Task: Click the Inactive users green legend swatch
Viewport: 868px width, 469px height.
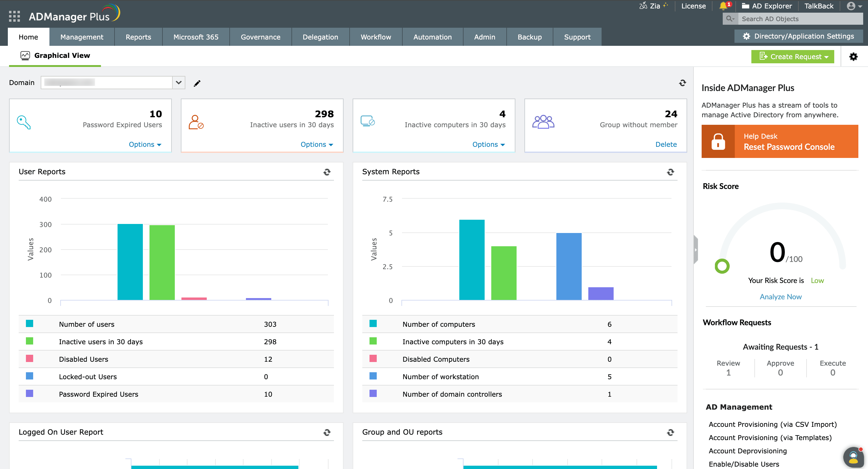Action: (x=30, y=341)
